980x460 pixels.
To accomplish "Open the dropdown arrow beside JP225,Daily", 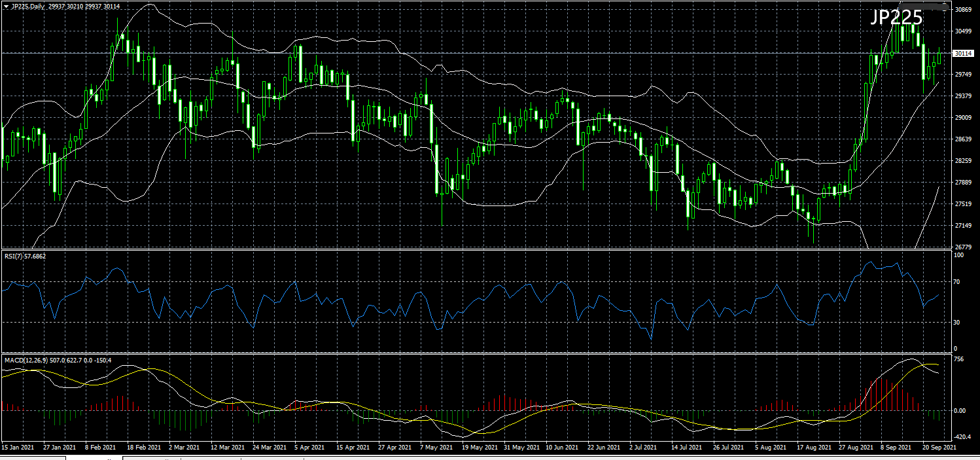I will [5, 6].
